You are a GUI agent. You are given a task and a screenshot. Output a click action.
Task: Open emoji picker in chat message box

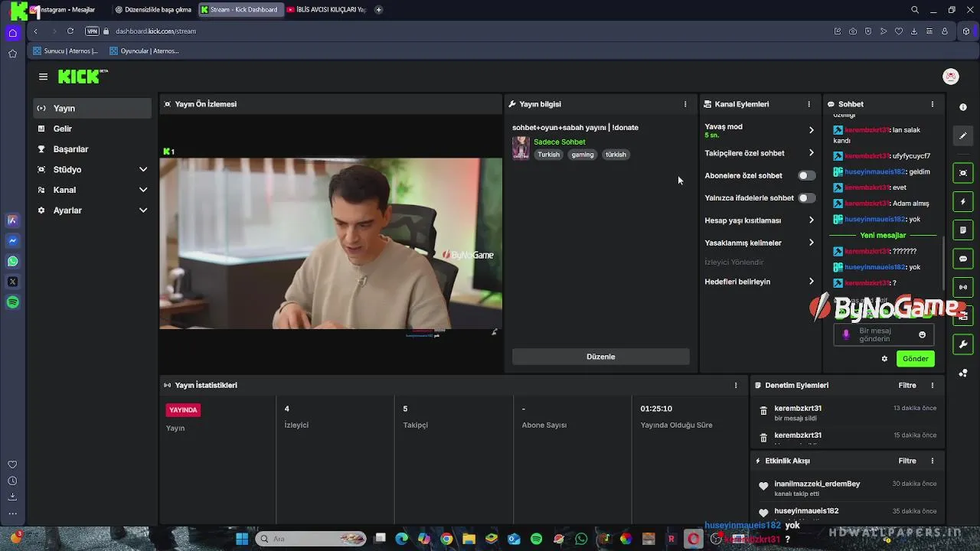point(922,334)
